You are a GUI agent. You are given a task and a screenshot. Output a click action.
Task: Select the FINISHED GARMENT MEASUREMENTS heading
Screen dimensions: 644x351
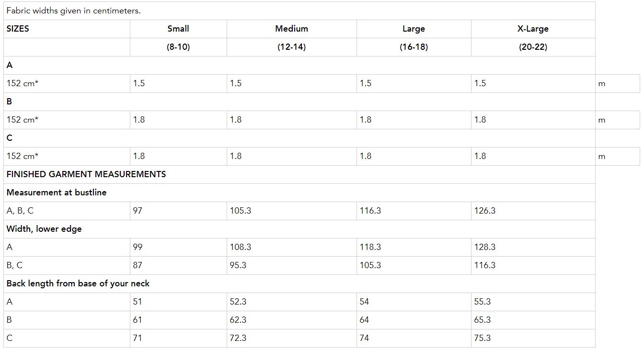[x=86, y=174]
